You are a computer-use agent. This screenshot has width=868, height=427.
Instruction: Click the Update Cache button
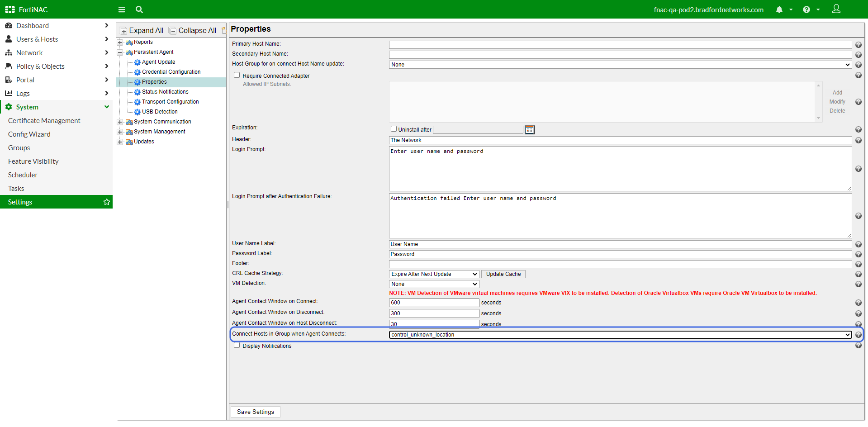pos(503,274)
